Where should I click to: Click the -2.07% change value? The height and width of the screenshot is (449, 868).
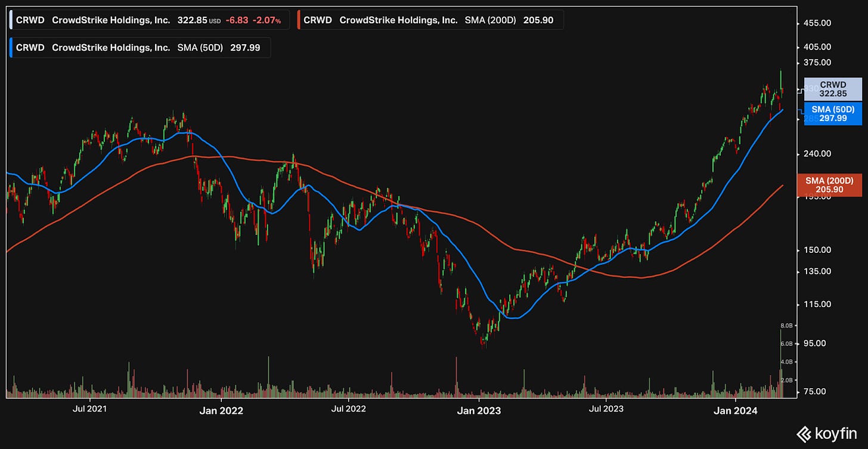(267, 20)
